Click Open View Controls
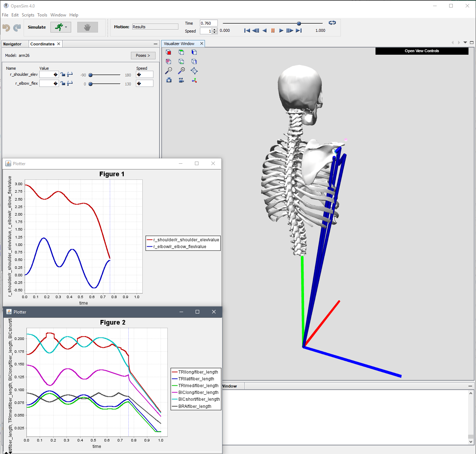The image size is (476, 454). pyautogui.click(x=421, y=51)
